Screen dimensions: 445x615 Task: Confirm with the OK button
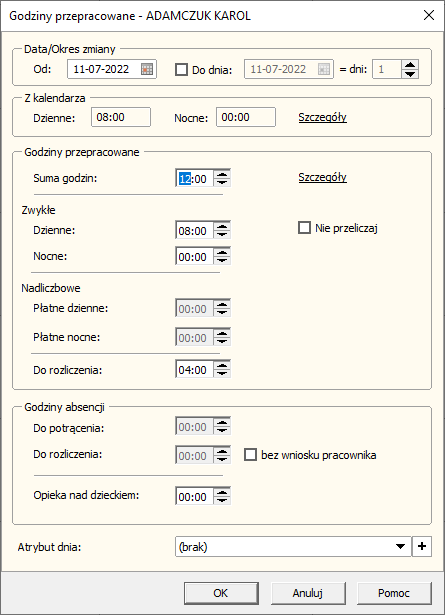click(x=221, y=593)
